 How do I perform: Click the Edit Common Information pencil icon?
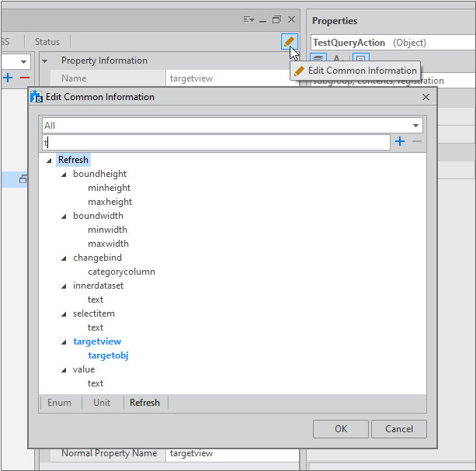click(289, 42)
